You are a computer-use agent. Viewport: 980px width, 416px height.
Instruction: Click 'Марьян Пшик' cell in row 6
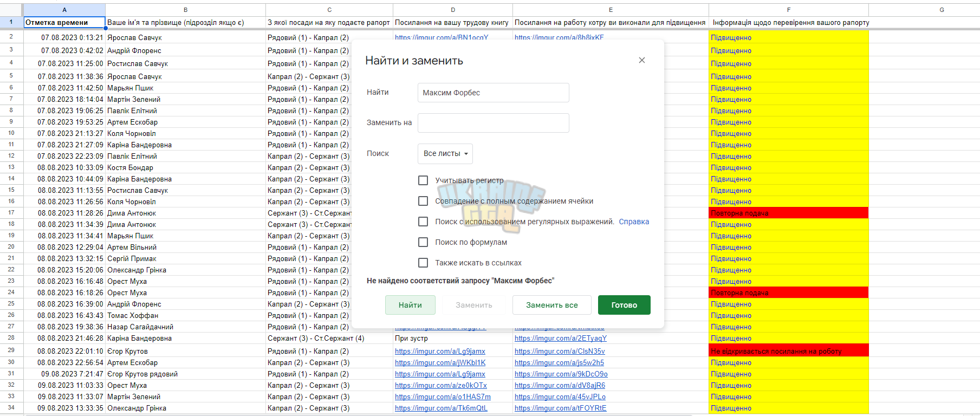[x=185, y=88]
